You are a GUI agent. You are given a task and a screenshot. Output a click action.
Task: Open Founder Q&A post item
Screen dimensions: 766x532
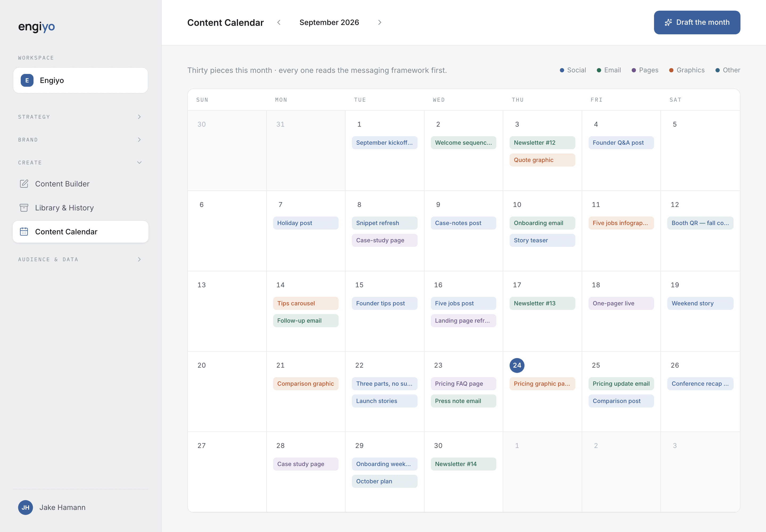(x=621, y=143)
